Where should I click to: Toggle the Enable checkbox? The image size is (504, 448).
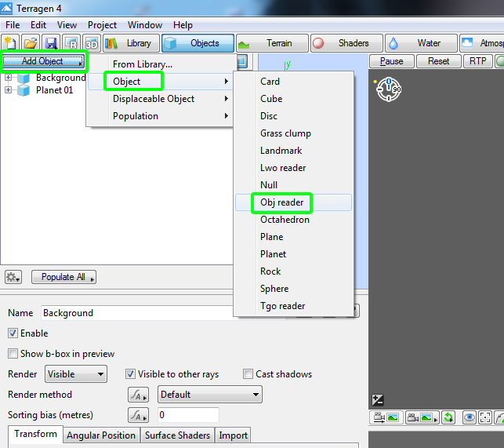tap(13, 333)
